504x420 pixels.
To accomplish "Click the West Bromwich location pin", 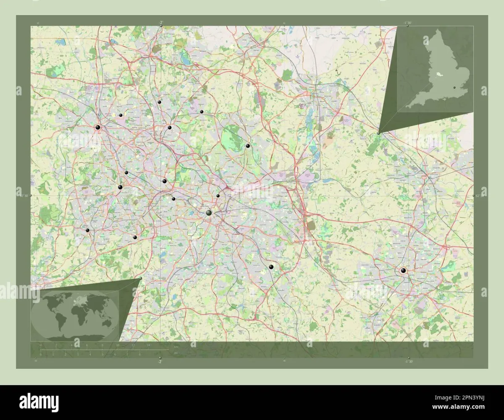I will coord(165,180).
